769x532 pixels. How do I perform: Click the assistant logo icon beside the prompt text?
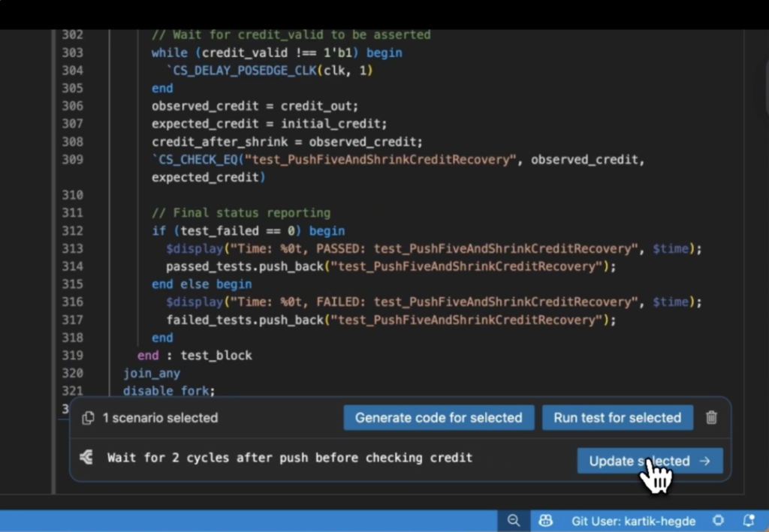point(86,458)
